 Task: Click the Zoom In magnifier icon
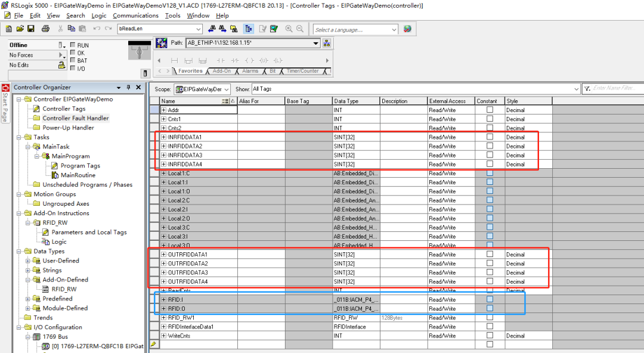[289, 29]
